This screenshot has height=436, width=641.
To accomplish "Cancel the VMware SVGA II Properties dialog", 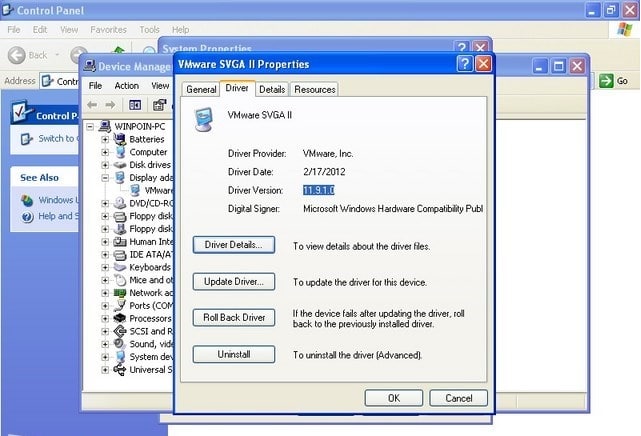I will (x=458, y=398).
